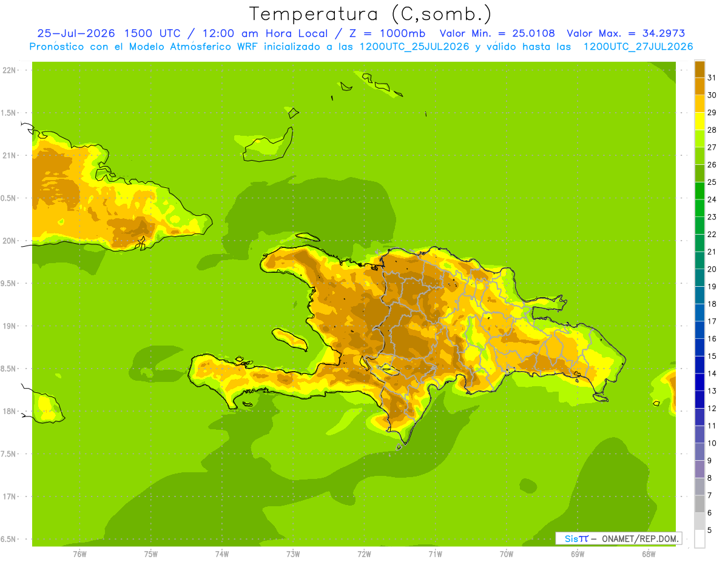Pick the blue legend swatch between 15 and 16

(699, 347)
